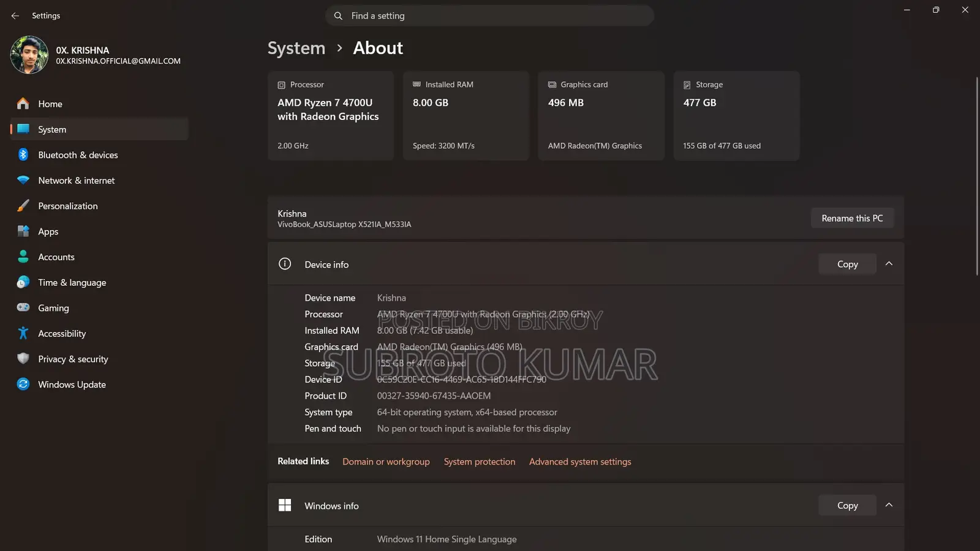The height and width of the screenshot is (551, 980).
Task: Open the Accessibility figure icon
Action: [x=23, y=333]
